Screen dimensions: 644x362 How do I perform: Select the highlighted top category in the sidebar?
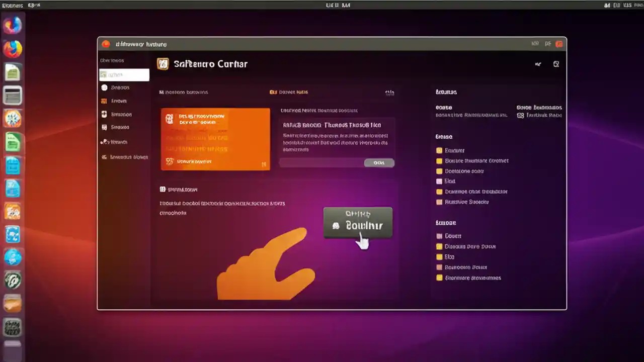point(124,74)
